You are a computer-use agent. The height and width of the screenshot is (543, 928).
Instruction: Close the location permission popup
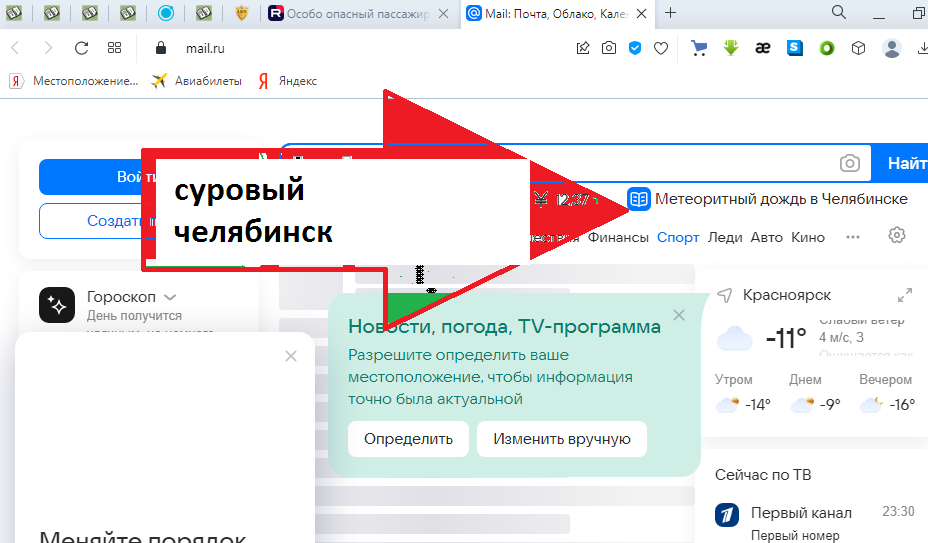[x=679, y=315]
